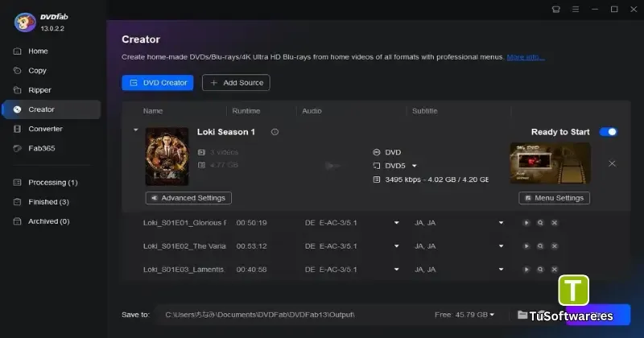Open subtitle dropdown for Loki_S01E01
The image size is (644, 338).
(x=501, y=223)
